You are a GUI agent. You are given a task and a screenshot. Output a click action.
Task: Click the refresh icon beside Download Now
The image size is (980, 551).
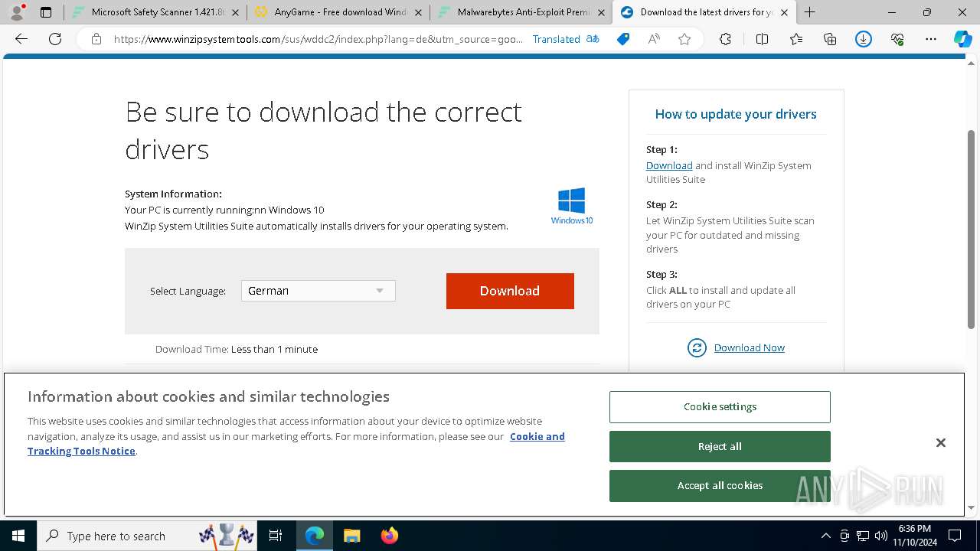(697, 348)
